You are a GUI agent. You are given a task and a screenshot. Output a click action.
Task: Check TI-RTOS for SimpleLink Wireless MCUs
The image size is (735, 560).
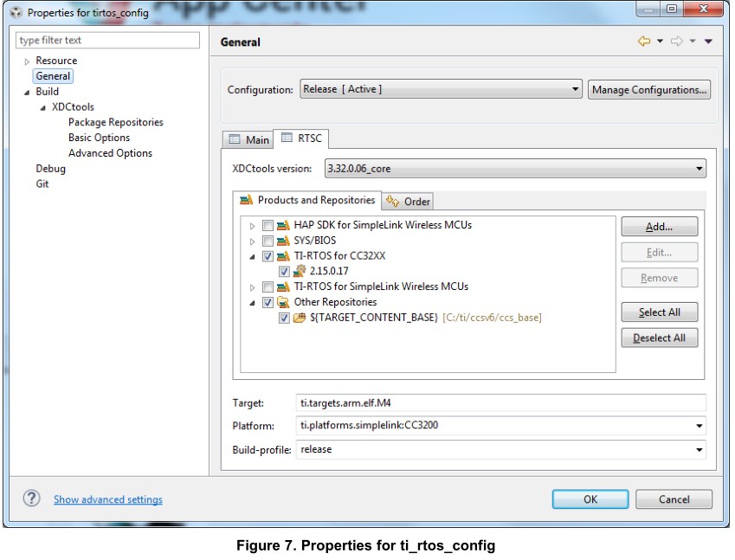(x=268, y=286)
